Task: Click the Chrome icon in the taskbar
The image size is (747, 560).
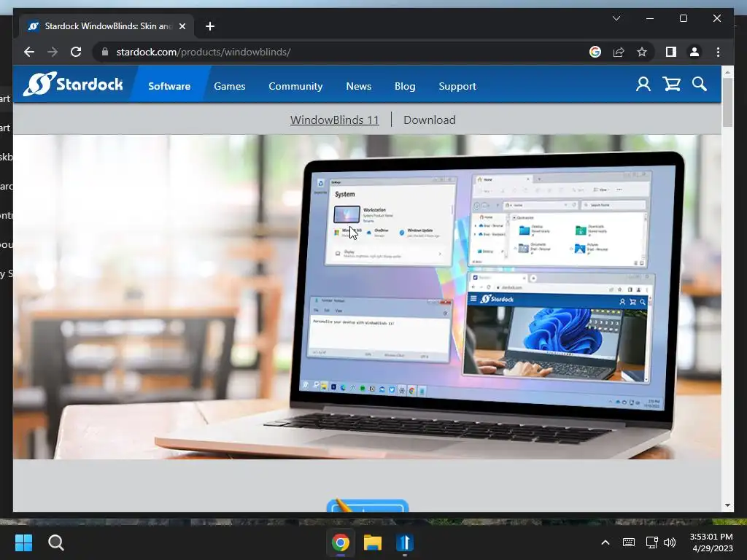Action: click(340, 542)
